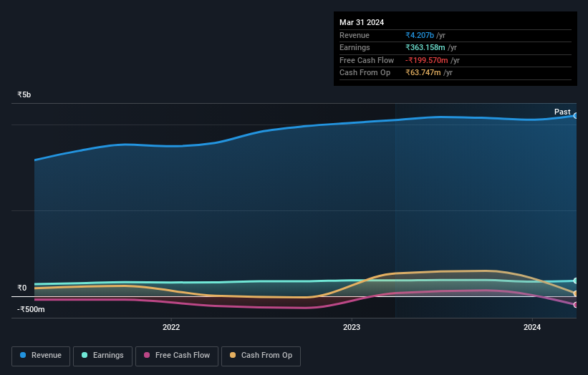Click the -₹500m y-axis label
Image resolution: width=588 pixels, height=375 pixels.
point(31,309)
